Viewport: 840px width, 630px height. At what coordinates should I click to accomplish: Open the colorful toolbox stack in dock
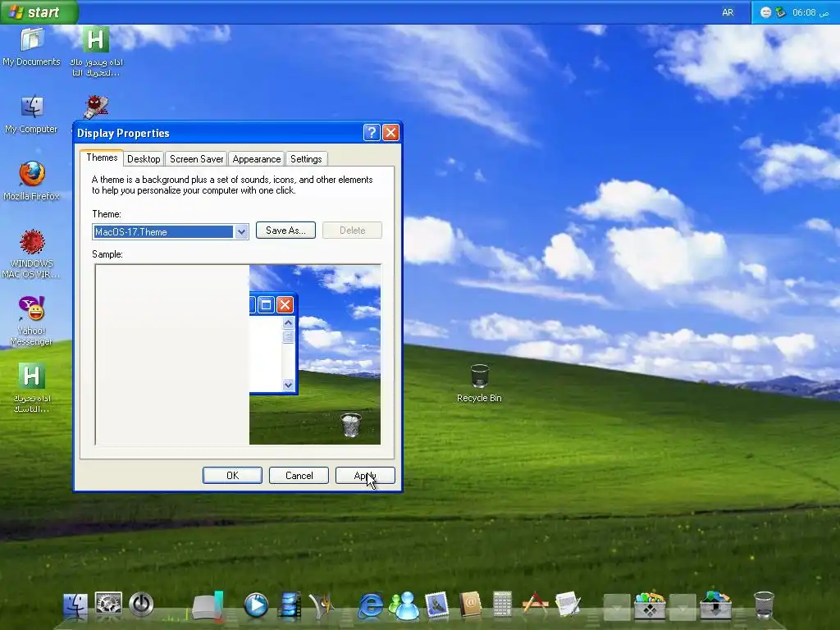[x=650, y=605]
